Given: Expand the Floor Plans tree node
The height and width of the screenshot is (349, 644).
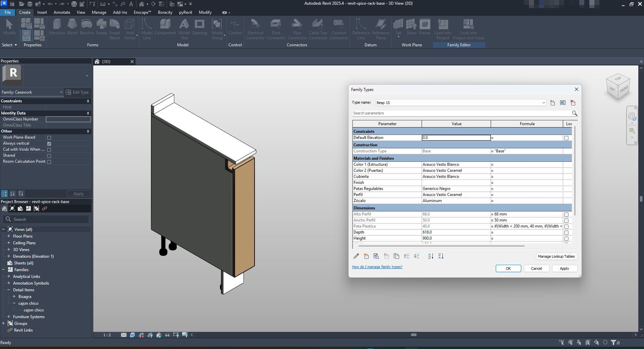Looking at the screenshot, I should [9, 236].
